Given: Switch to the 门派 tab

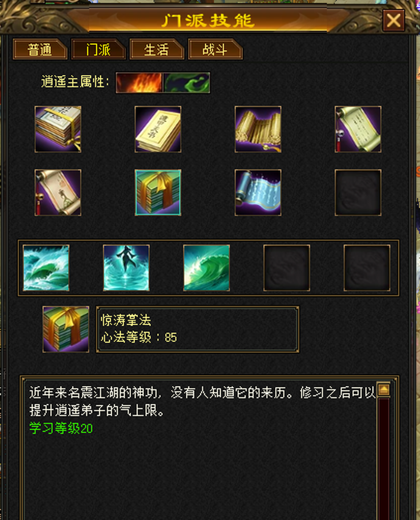Looking at the screenshot, I should tap(98, 50).
